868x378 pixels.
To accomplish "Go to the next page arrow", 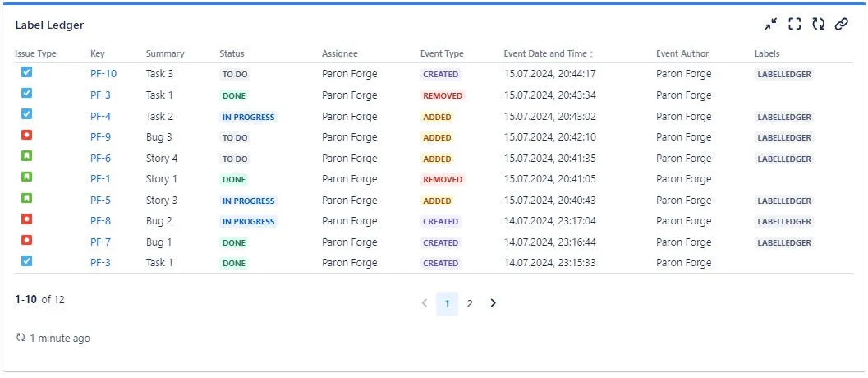I will (x=494, y=303).
